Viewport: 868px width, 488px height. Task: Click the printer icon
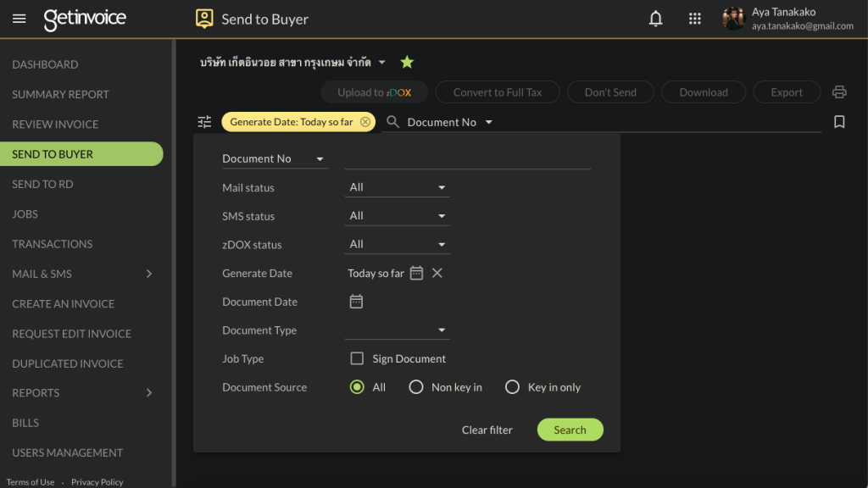(x=839, y=92)
